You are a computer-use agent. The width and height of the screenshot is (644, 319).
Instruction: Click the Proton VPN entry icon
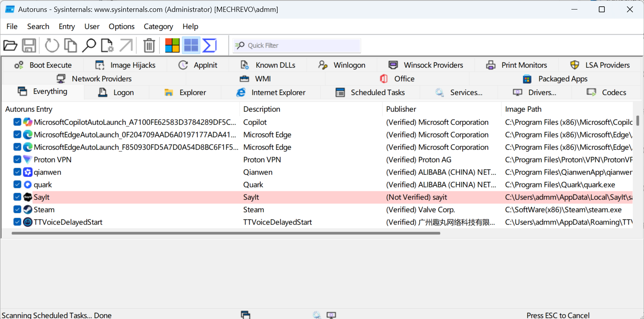pos(27,160)
